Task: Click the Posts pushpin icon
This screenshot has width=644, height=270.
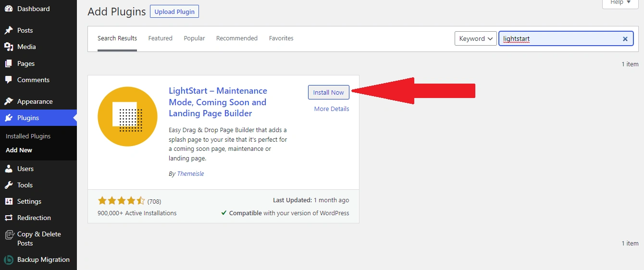Action: (9, 30)
